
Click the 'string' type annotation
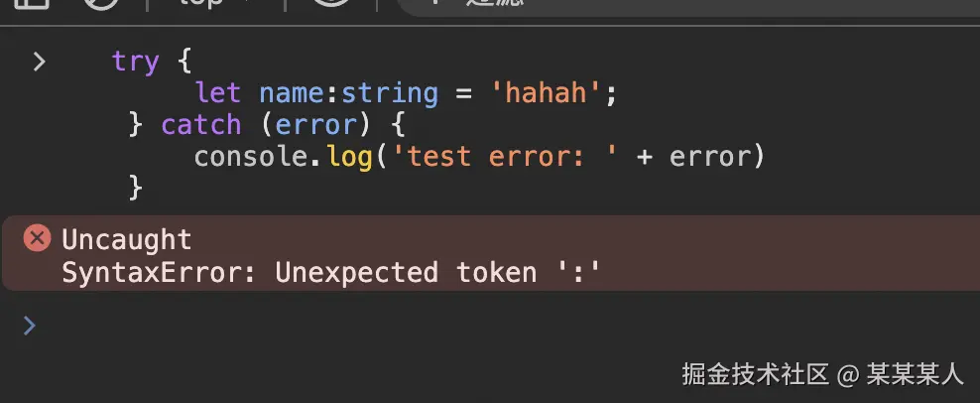[x=390, y=93]
